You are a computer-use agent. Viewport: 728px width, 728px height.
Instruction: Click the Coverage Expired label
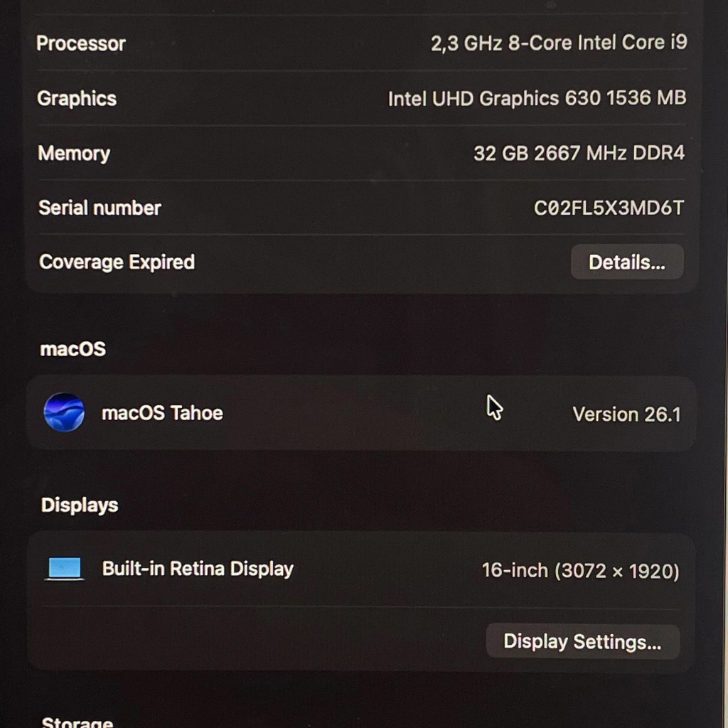click(x=117, y=262)
